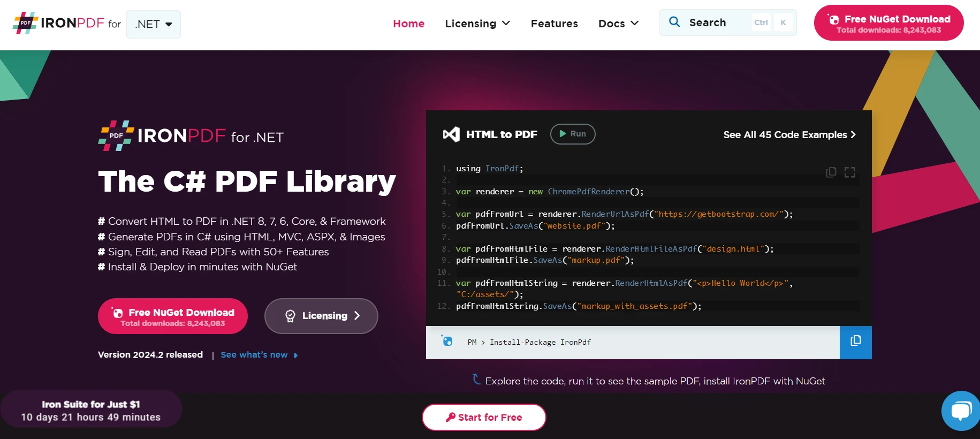Screen dimensions: 980x439
Task: Click the NuGet icon in header download button
Action: tap(833, 19)
